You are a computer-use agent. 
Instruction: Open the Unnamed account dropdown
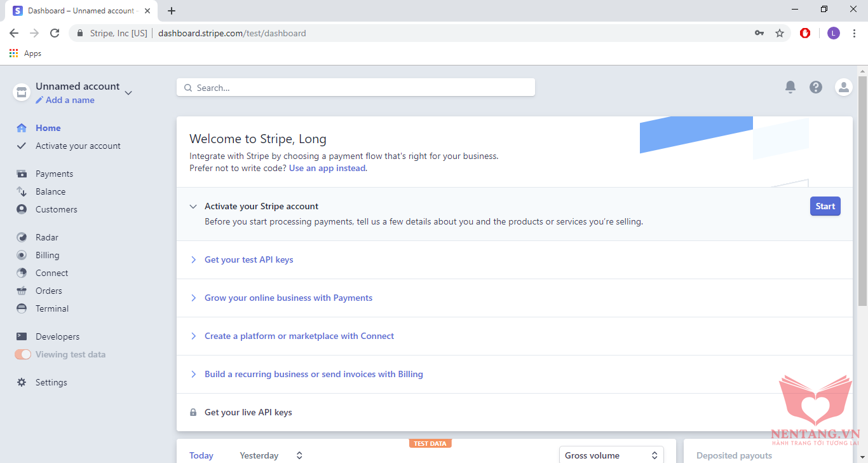(128, 93)
